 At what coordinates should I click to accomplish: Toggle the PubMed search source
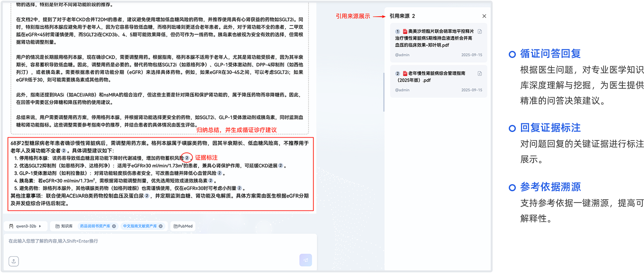[183, 226]
